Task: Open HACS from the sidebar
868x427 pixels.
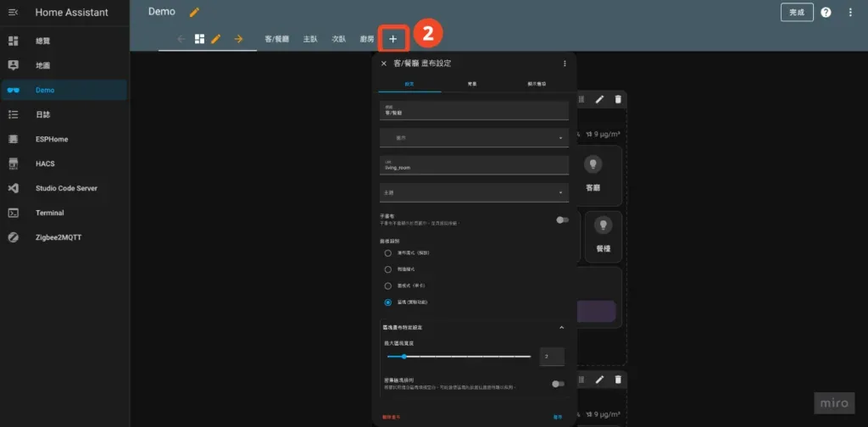Action: (x=44, y=164)
